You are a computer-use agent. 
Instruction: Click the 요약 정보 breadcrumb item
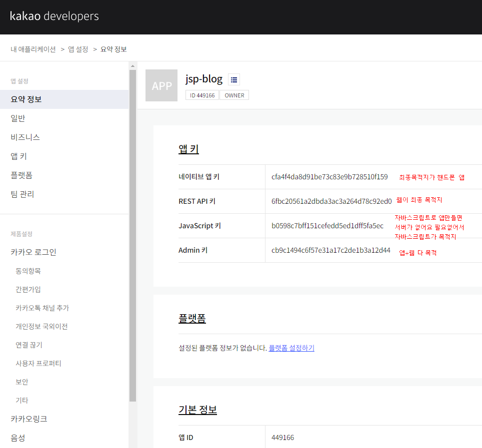pos(113,49)
